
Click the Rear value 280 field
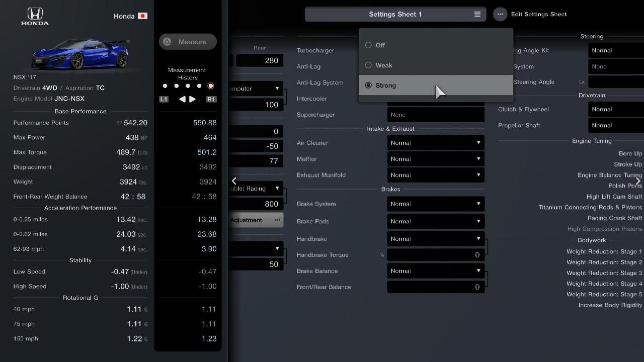pyautogui.click(x=260, y=60)
